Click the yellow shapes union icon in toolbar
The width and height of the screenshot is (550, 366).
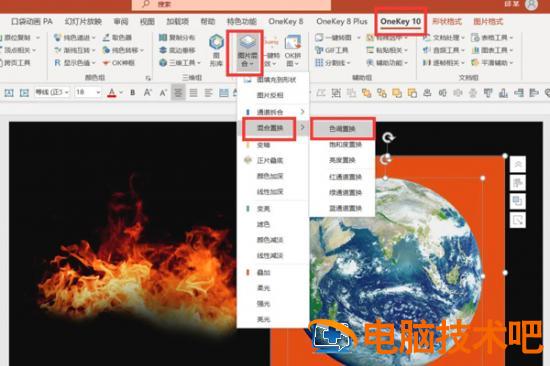tap(397, 93)
